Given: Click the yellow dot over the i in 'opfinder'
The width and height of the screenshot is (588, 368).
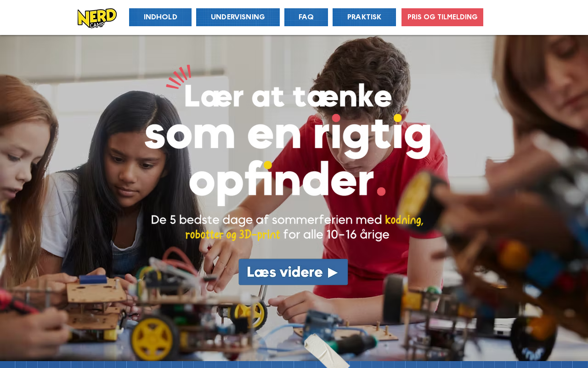Looking at the screenshot, I should coord(268,165).
